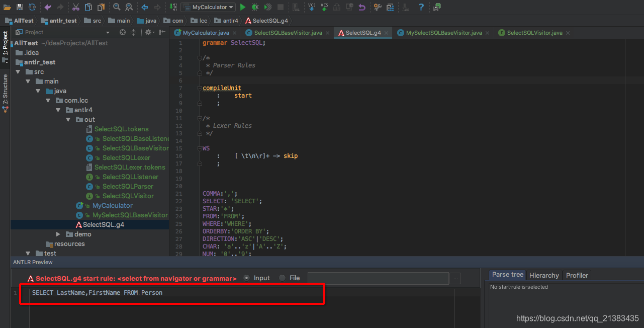The image size is (644, 328).
Task: Select the File radio button
Action: (282, 278)
